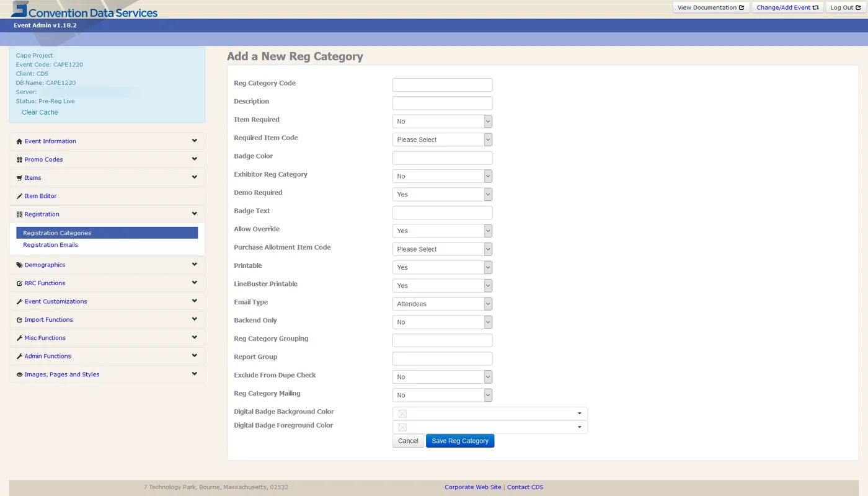868x496 pixels.
Task: Expand the RRC Functions chevron
Action: (x=195, y=283)
